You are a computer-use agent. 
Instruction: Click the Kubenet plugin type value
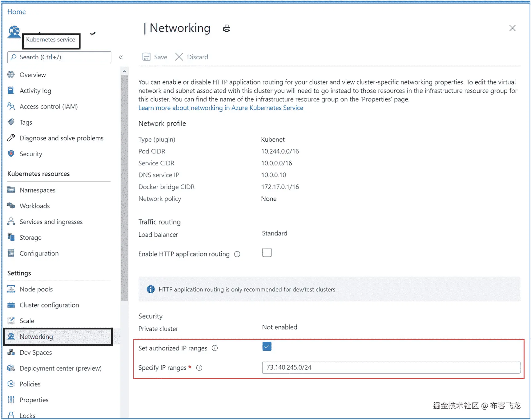[x=273, y=140]
